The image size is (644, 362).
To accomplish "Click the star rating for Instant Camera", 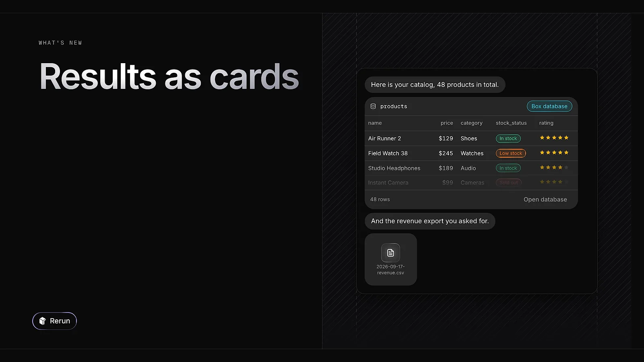I will [x=554, y=182].
